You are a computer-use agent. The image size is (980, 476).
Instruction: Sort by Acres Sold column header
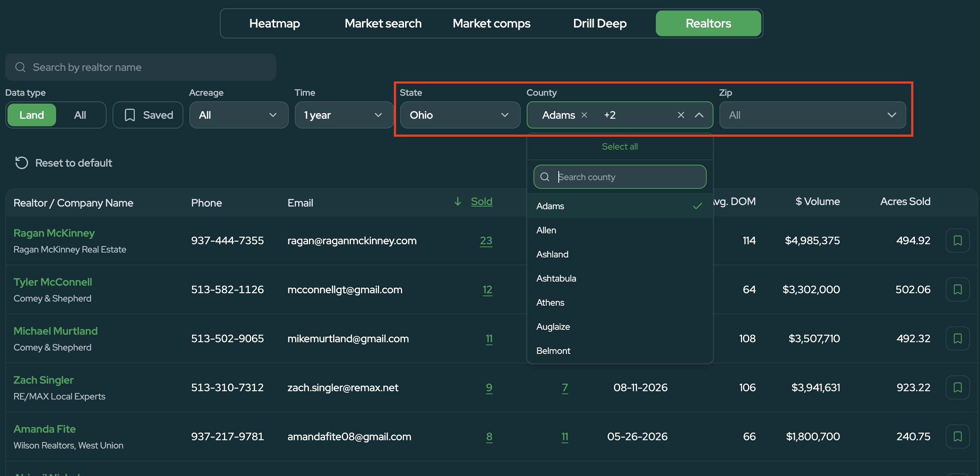click(905, 201)
